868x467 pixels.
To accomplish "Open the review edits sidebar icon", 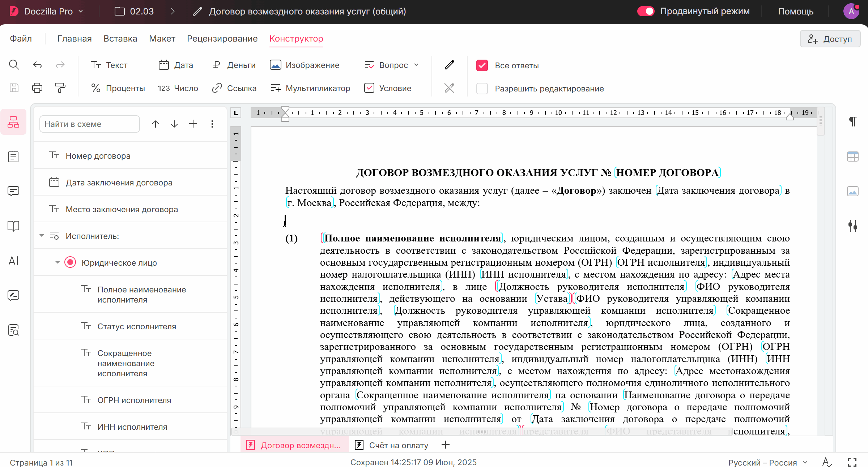I will pyautogui.click(x=13, y=295).
